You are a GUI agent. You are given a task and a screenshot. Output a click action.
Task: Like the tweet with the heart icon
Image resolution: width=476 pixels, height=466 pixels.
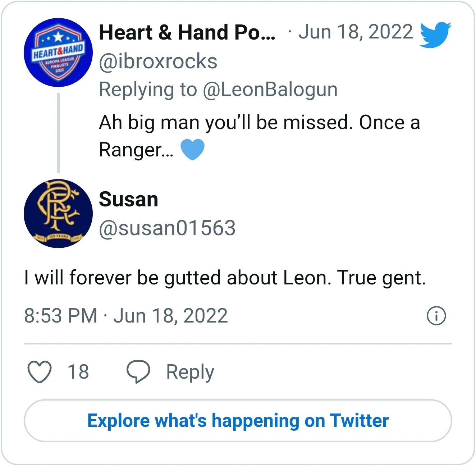(x=40, y=372)
